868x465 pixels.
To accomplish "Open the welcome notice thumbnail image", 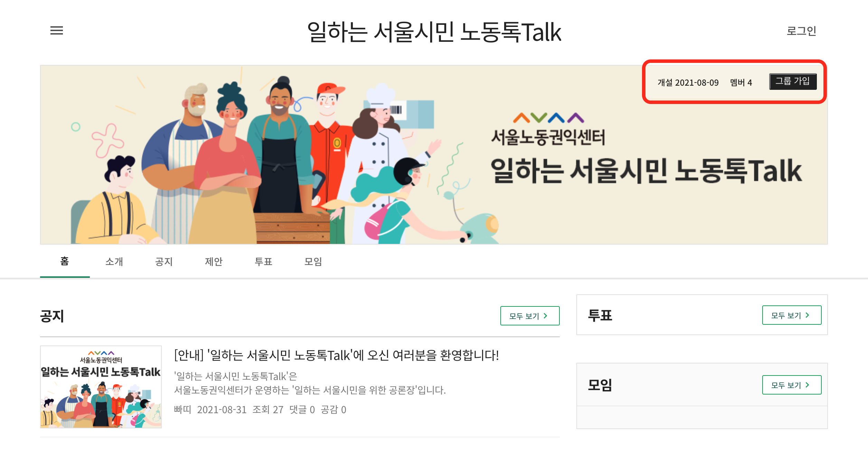I will [101, 387].
